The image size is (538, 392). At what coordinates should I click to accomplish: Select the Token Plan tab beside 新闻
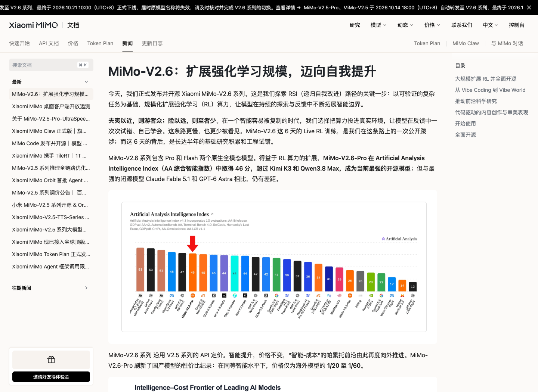pos(100,43)
